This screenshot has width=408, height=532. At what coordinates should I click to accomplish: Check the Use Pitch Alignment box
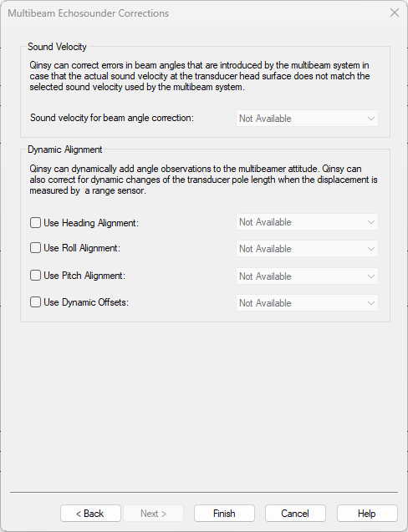tap(35, 275)
